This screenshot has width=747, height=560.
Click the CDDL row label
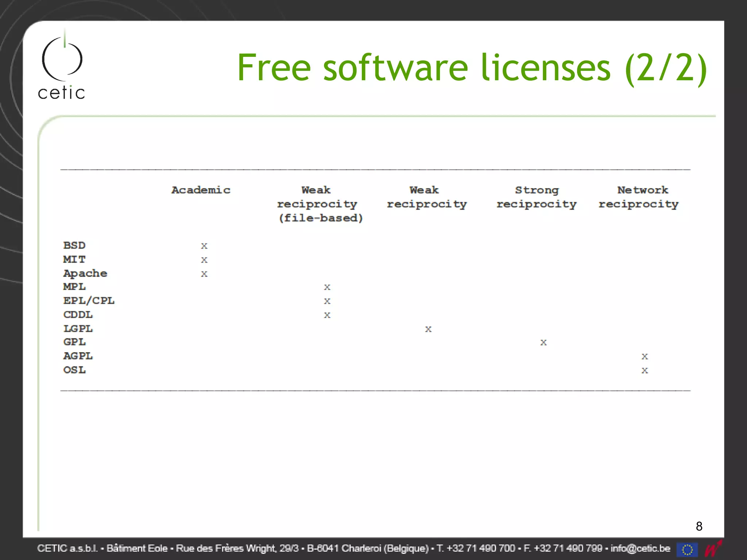tap(78, 315)
